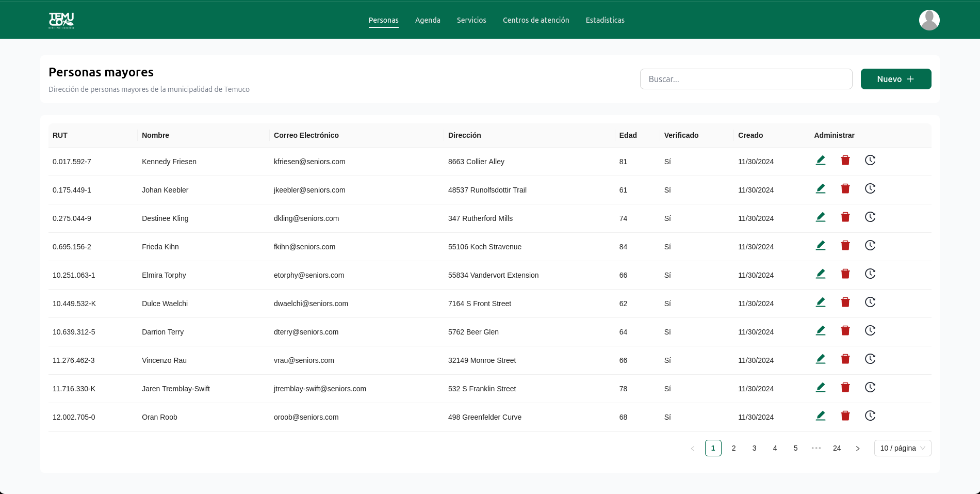Delete the Jaren Tremblay-Swift record
The height and width of the screenshot is (494, 980).
[x=845, y=388]
